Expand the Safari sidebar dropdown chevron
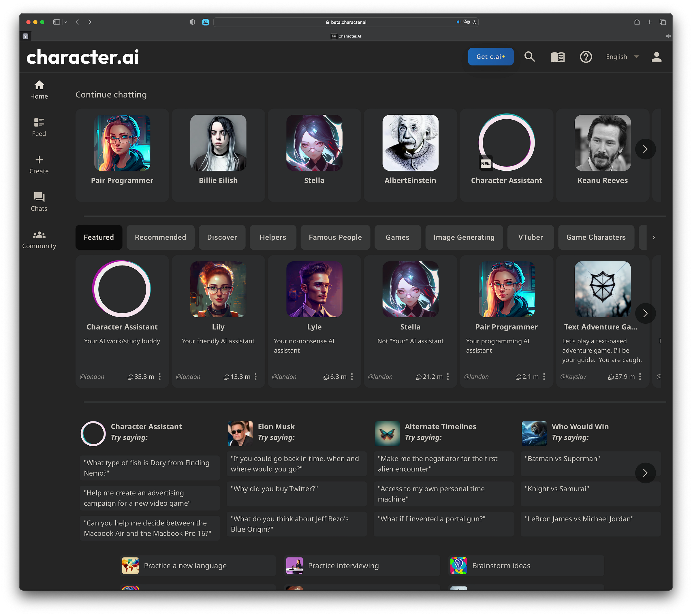This screenshot has height=616, width=692. [66, 22]
